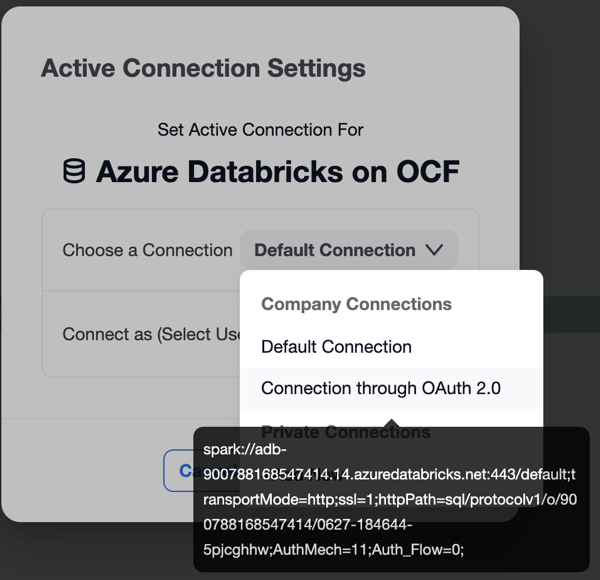
Task: Open the Default Connection dropdown button
Action: [349, 250]
